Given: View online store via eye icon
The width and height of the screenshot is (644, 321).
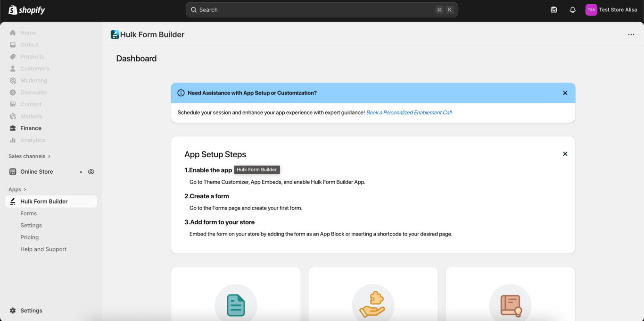Looking at the screenshot, I should (x=91, y=172).
